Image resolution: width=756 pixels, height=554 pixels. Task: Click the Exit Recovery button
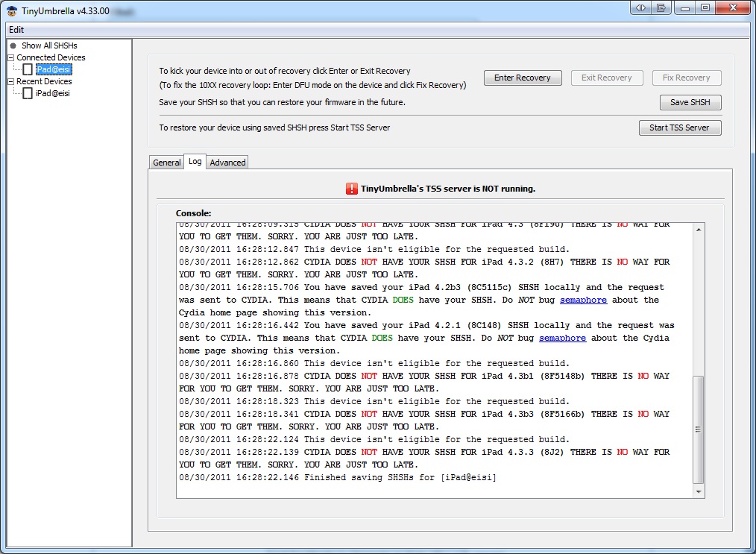coord(607,78)
